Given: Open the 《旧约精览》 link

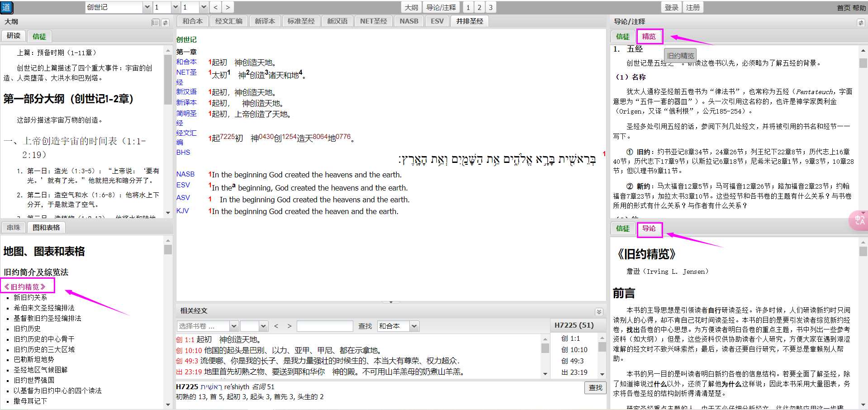Looking at the screenshot, I should pyautogui.click(x=25, y=286).
